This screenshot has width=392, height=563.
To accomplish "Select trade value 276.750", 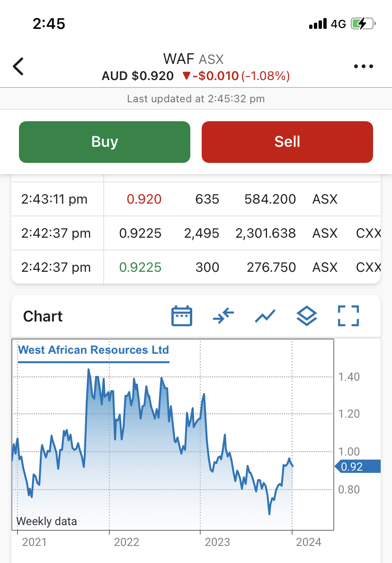I will click(x=271, y=267).
